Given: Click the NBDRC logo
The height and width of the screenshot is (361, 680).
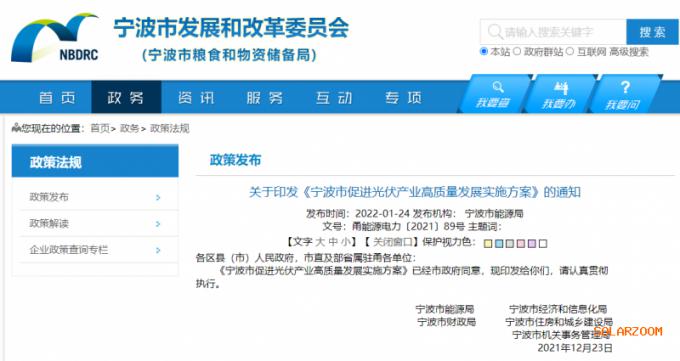Looking at the screenshot, I should [56, 38].
